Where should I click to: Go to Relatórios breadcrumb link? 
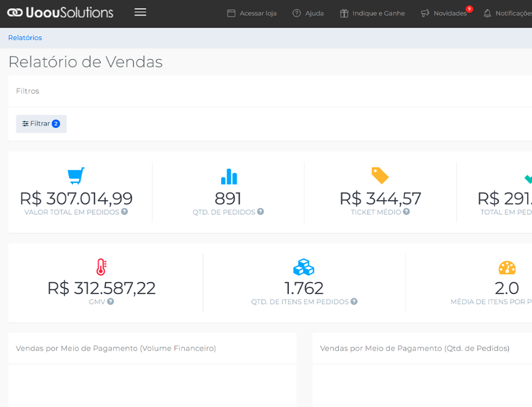25,38
